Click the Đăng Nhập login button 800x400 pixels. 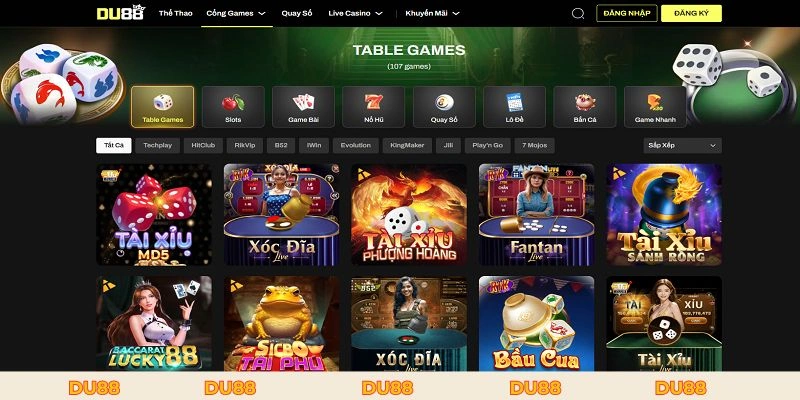click(627, 13)
